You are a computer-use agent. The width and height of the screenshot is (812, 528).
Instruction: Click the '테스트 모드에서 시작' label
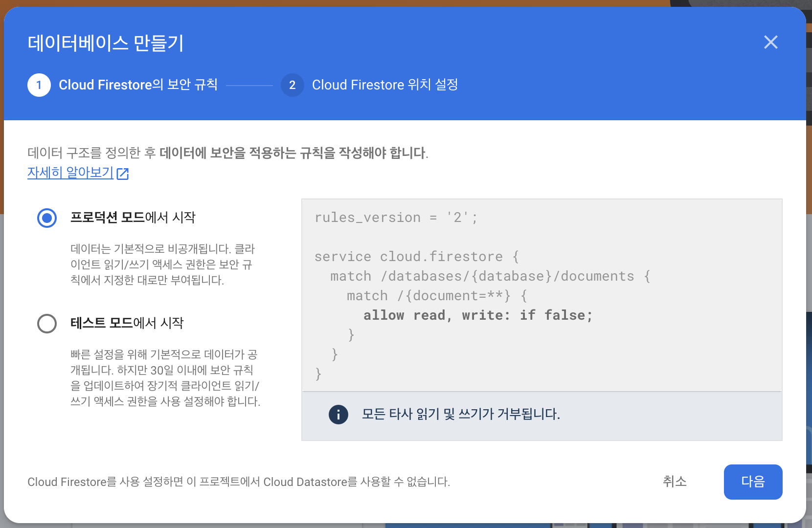coord(127,323)
